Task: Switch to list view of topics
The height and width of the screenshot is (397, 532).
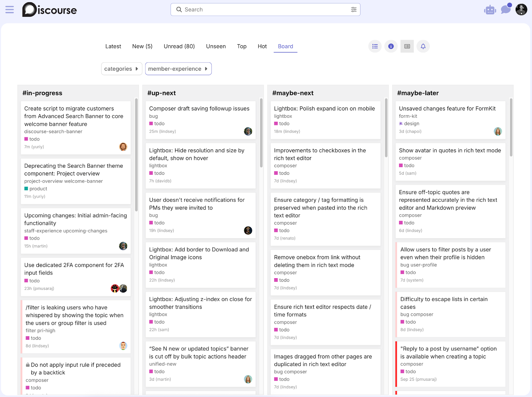Action: tap(375, 46)
